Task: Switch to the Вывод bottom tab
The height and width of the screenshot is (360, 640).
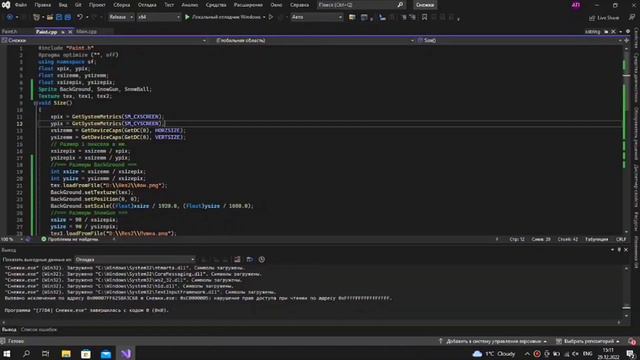Action: coord(9,329)
